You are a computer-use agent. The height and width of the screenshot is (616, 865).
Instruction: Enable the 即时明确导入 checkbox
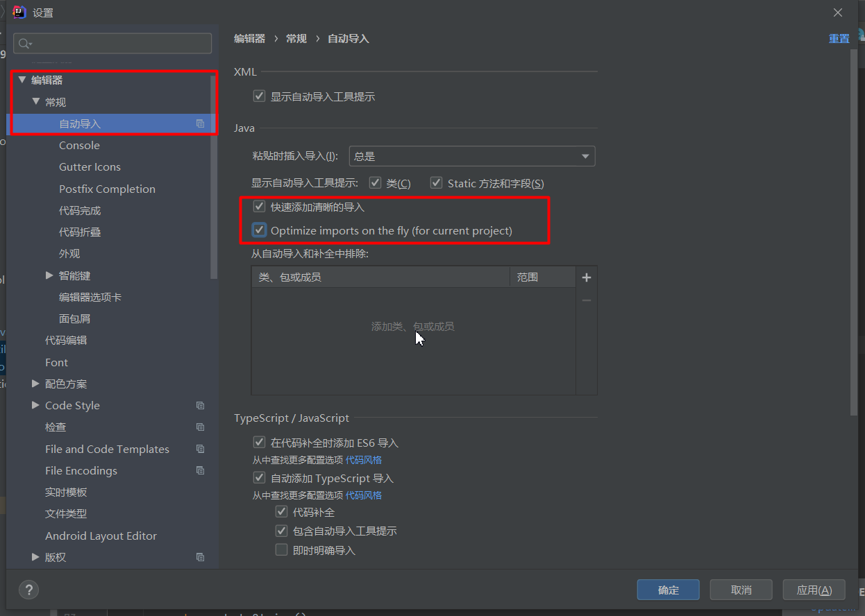coord(281,550)
